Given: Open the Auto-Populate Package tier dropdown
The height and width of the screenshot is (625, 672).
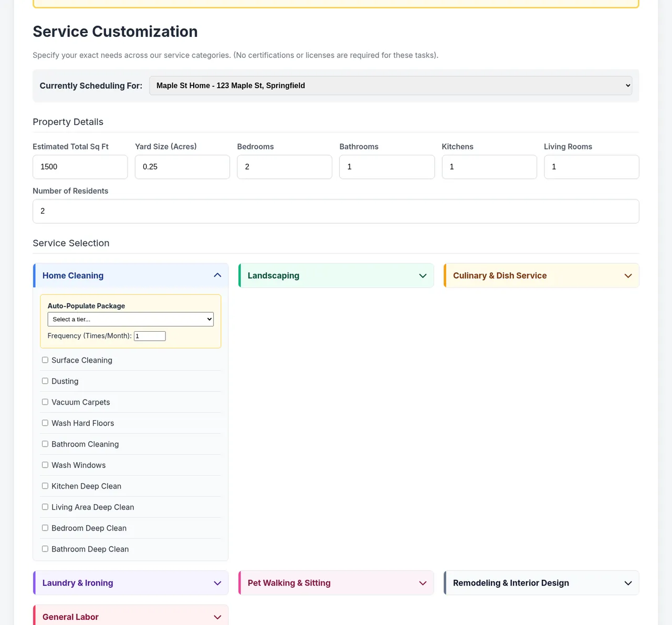Looking at the screenshot, I should point(131,319).
